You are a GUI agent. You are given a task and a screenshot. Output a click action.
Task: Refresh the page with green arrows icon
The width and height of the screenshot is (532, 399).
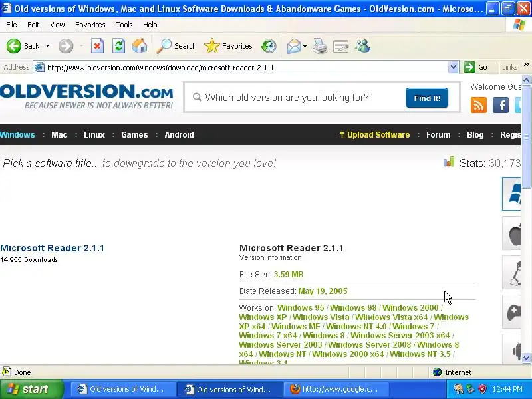[118, 46]
